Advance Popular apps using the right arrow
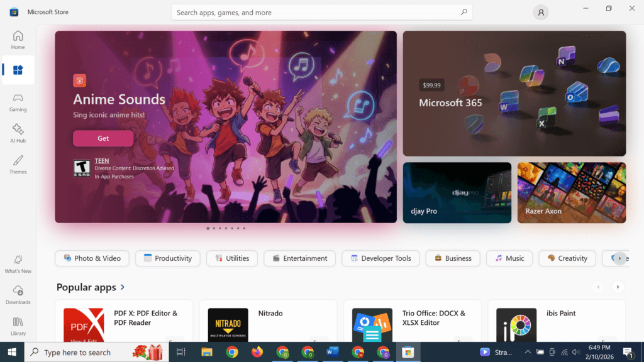644x362 pixels. [x=618, y=287]
